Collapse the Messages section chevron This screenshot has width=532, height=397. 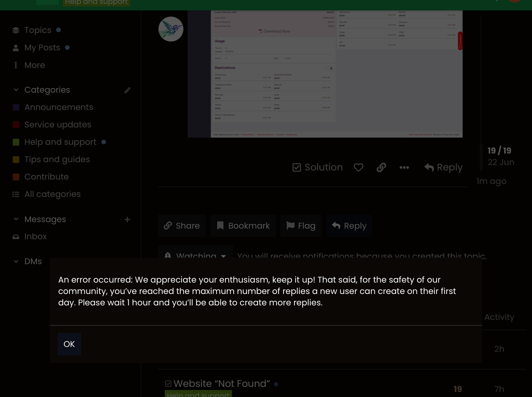click(x=16, y=219)
